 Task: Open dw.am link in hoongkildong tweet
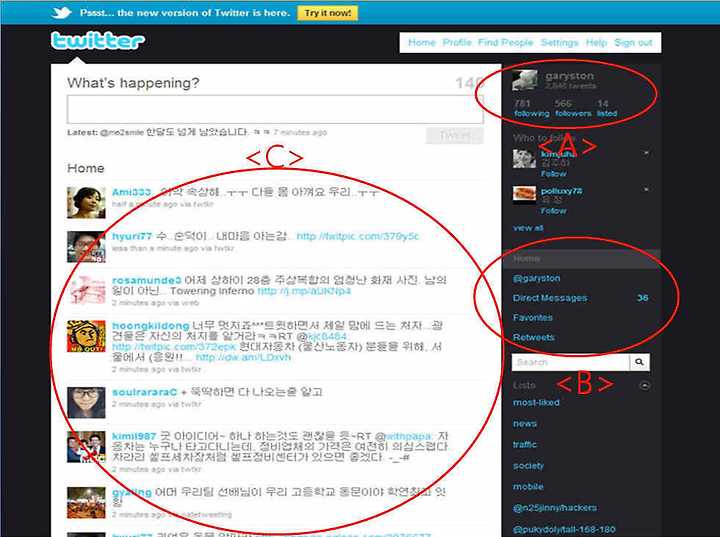243,357
